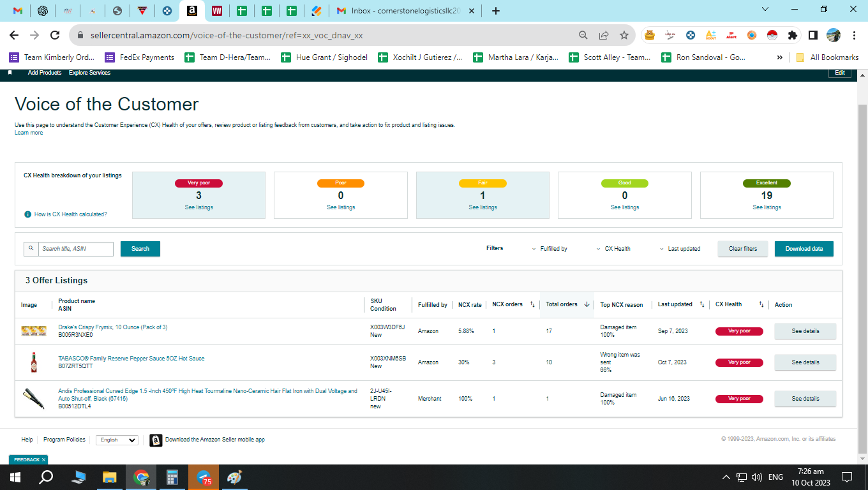Click the teal Search button
The height and width of the screenshot is (490, 868).
[x=140, y=249]
